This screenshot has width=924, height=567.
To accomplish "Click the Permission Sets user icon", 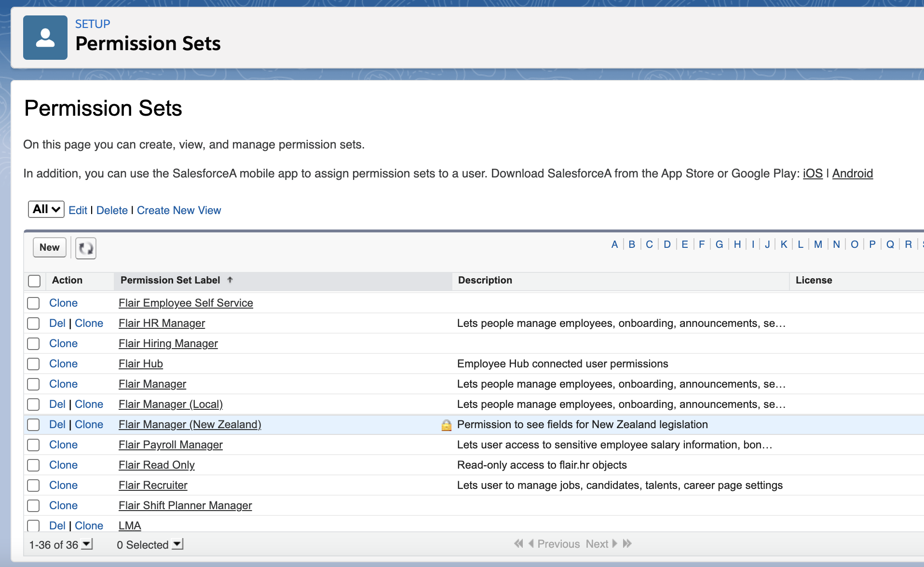I will (x=45, y=38).
